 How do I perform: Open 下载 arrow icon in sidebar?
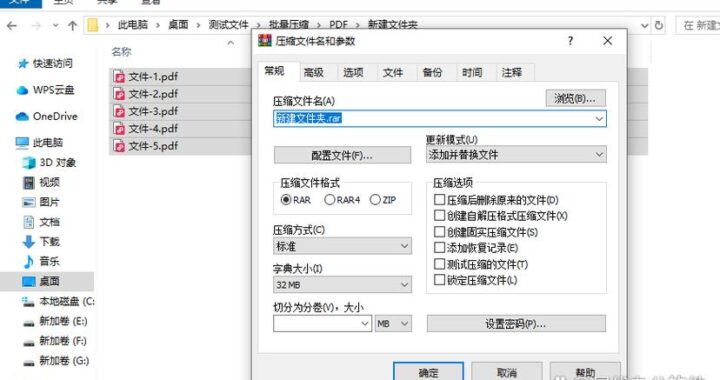[x=28, y=242]
